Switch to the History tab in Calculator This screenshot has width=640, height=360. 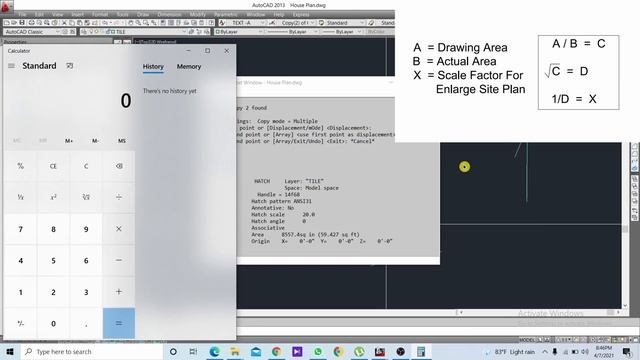[x=153, y=67]
